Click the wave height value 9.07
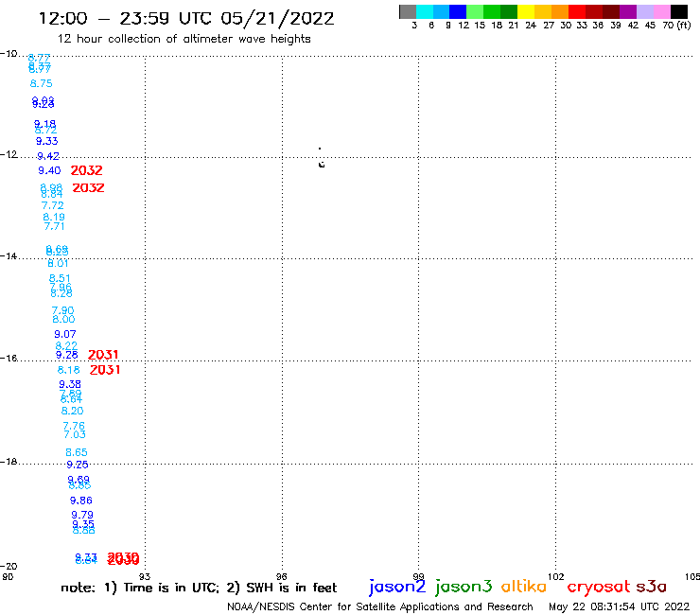 pyautogui.click(x=65, y=334)
